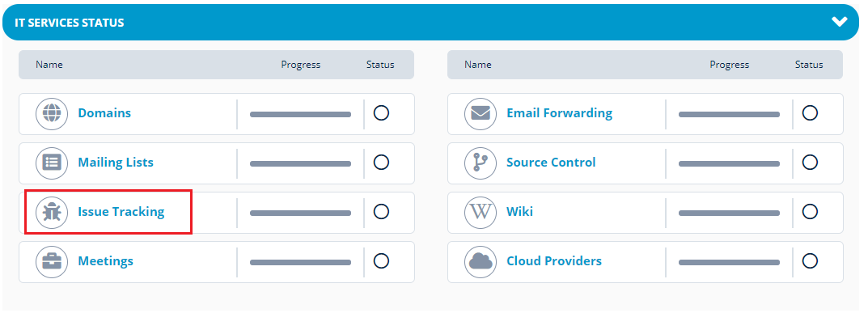Collapse the IT Services Status panel chevron
This screenshot has height=313, width=868.
839,22
